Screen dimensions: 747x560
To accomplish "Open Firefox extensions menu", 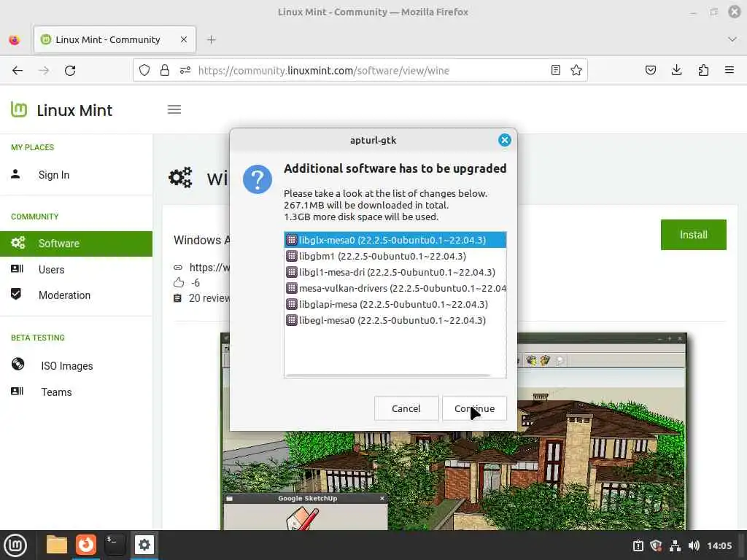I will tap(703, 71).
